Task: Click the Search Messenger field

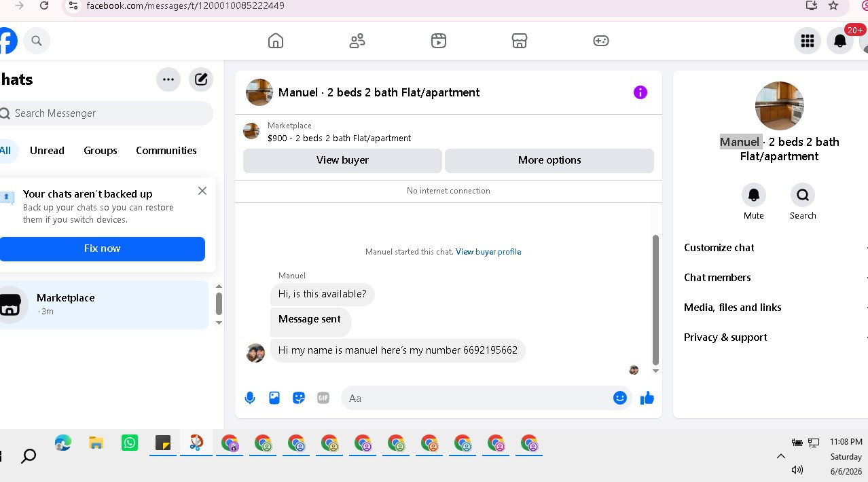Action: click(107, 113)
